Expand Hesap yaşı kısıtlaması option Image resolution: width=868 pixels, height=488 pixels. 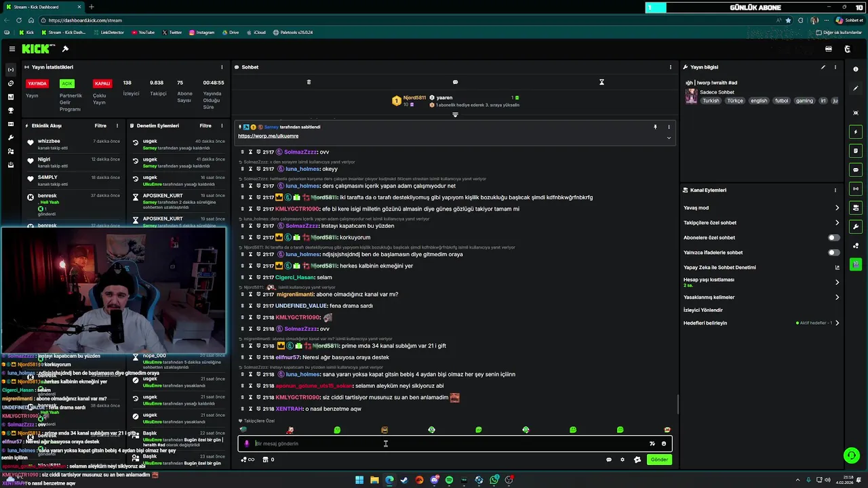tap(837, 282)
